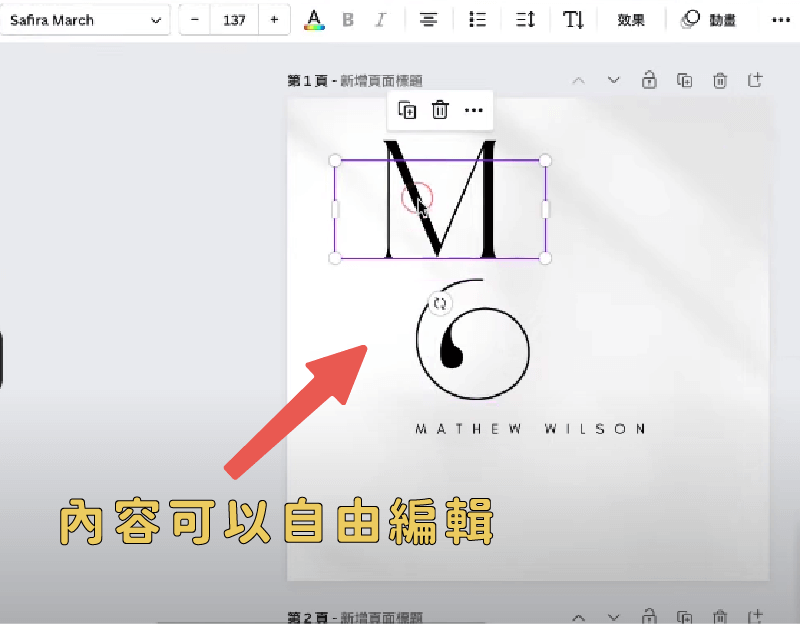Lock page 1
Image resolution: width=800 pixels, height=624 pixels.
tap(649, 80)
